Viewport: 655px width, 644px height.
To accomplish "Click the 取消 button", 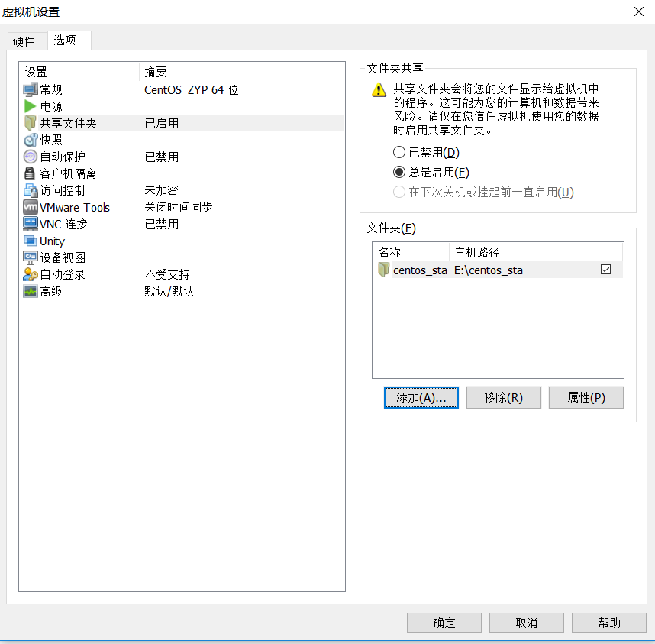I will click(x=526, y=623).
